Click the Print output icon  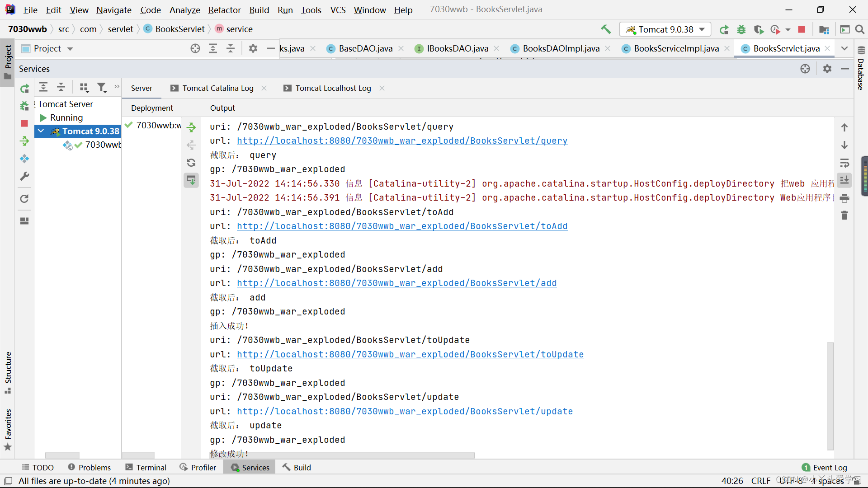(844, 198)
